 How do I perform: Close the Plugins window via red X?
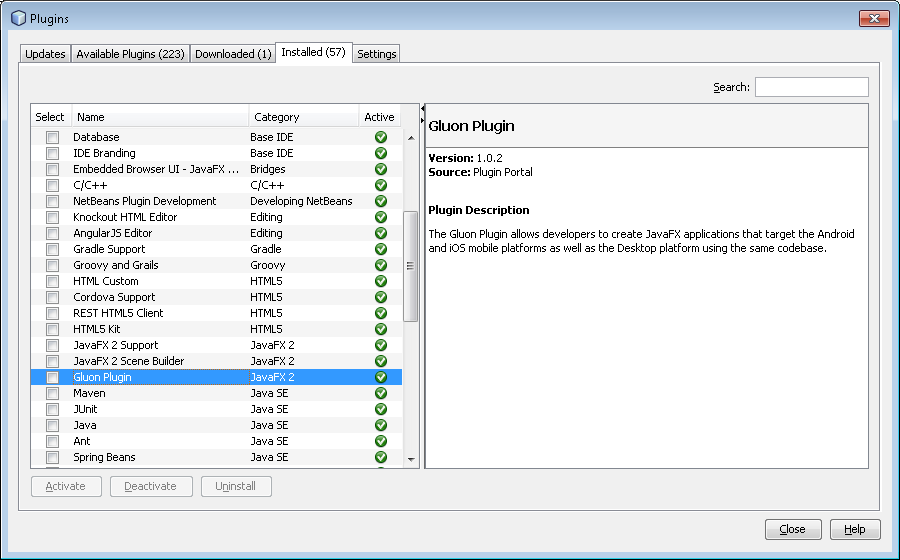tap(874, 18)
